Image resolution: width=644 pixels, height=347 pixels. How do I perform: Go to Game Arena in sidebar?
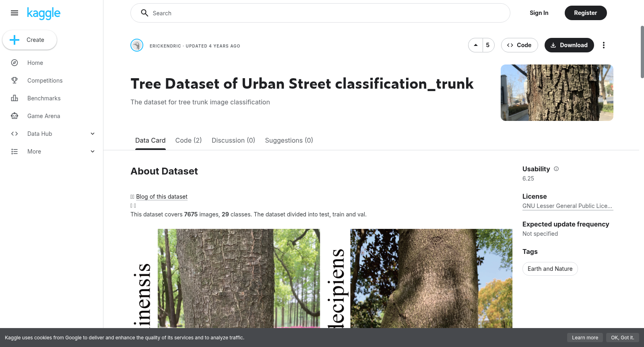pos(44,116)
